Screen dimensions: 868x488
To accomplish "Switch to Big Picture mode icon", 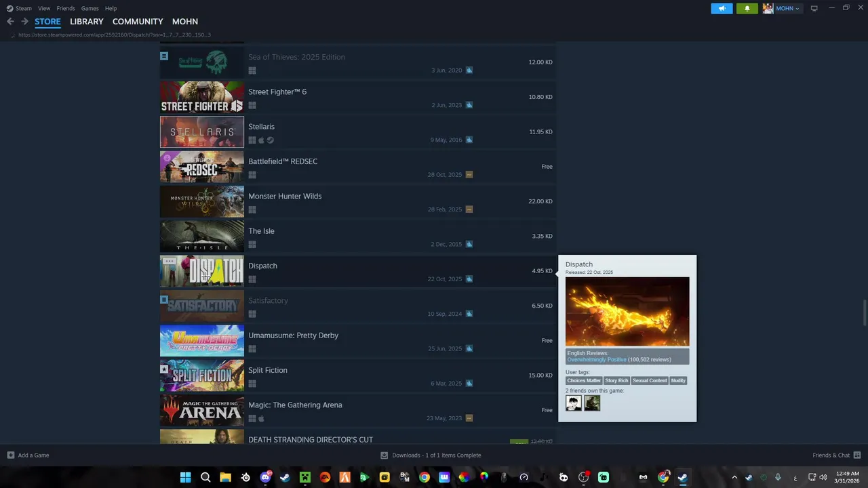I will (814, 8).
